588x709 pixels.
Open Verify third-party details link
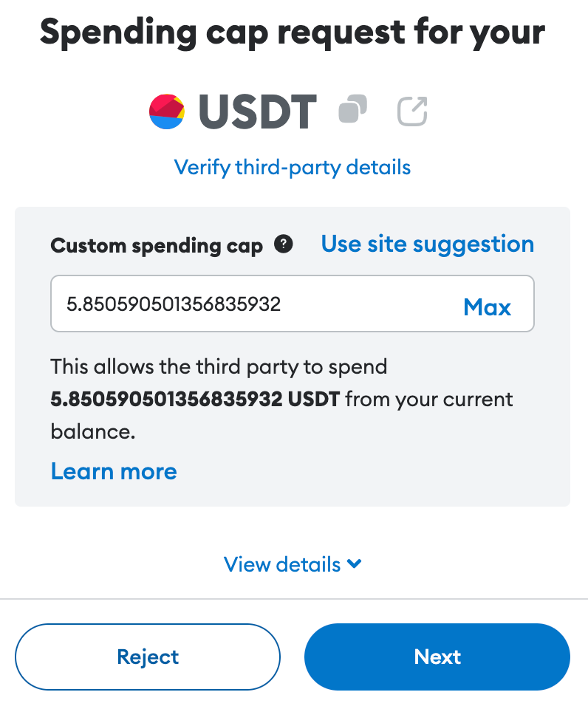pyautogui.click(x=293, y=167)
